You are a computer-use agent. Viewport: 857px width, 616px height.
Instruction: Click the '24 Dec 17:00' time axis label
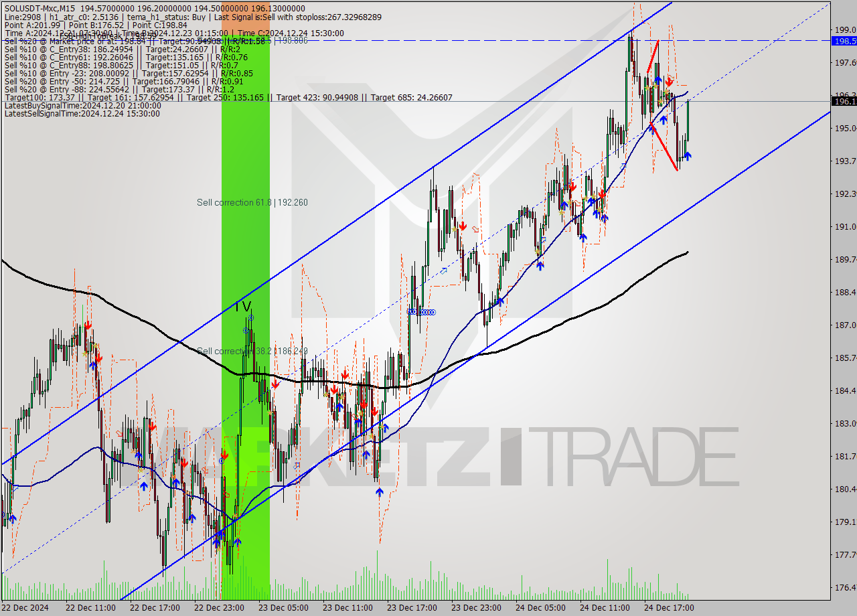(x=670, y=608)
